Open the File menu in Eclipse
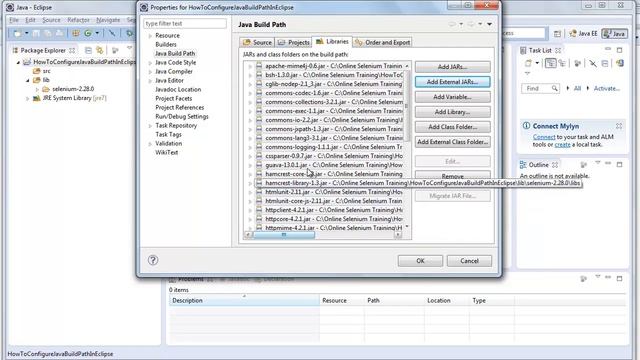640x360 pixels. (x=14, y=20)
